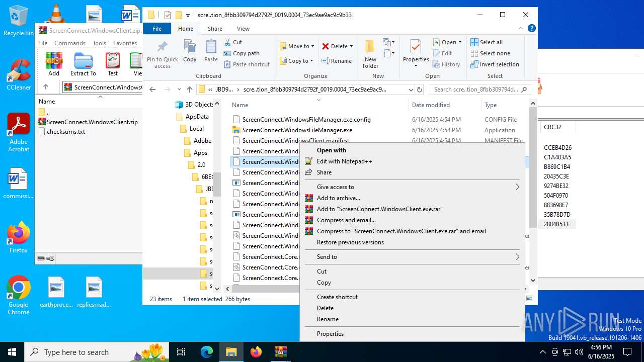The width and height of the screenshot is (644, 362).
Task: Click WinRAR's Extract To toolbar icon
Action: 83,64
